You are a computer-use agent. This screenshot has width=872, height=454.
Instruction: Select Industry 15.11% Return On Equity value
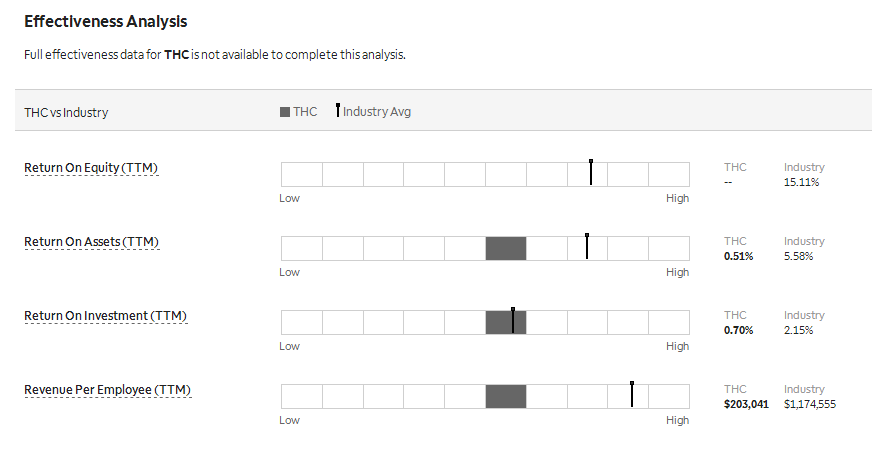click(801, 182)
